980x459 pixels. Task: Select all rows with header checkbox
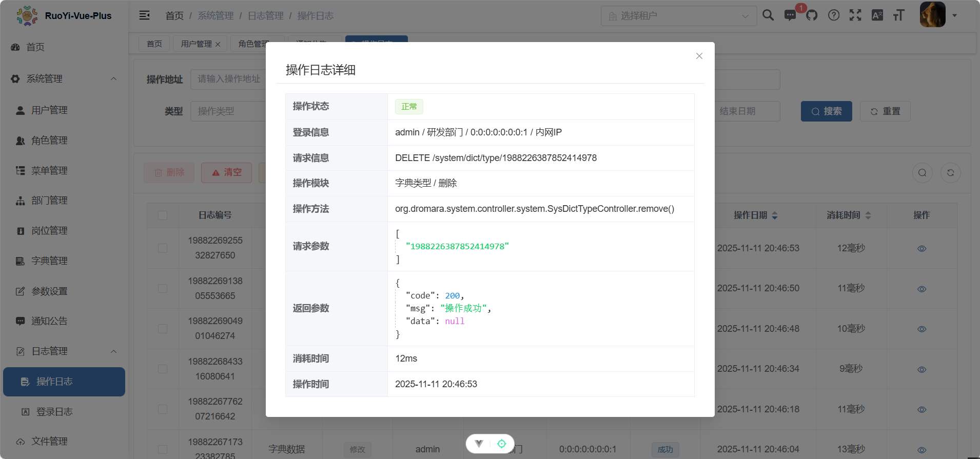[x=163, y=215]
